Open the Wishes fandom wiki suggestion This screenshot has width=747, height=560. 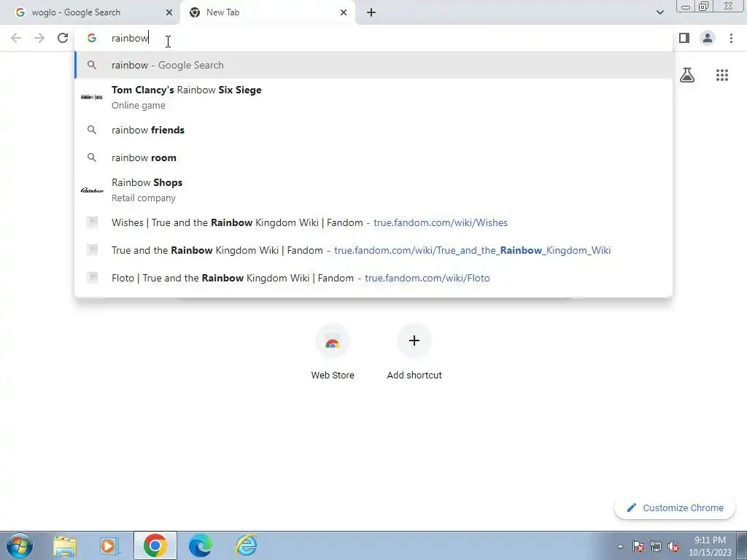(x=374, y=222)
